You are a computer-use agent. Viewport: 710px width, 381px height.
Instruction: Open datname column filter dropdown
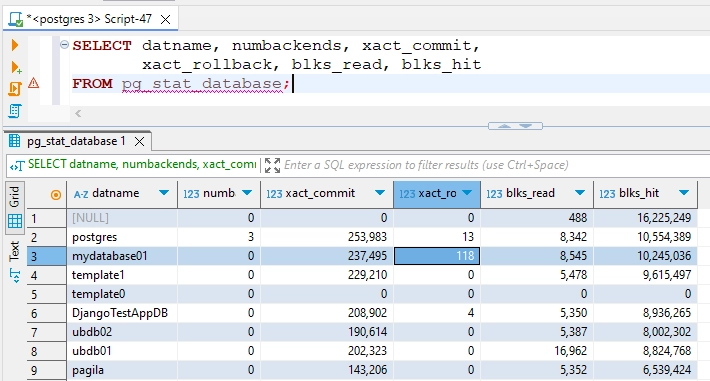click(164, 193)
